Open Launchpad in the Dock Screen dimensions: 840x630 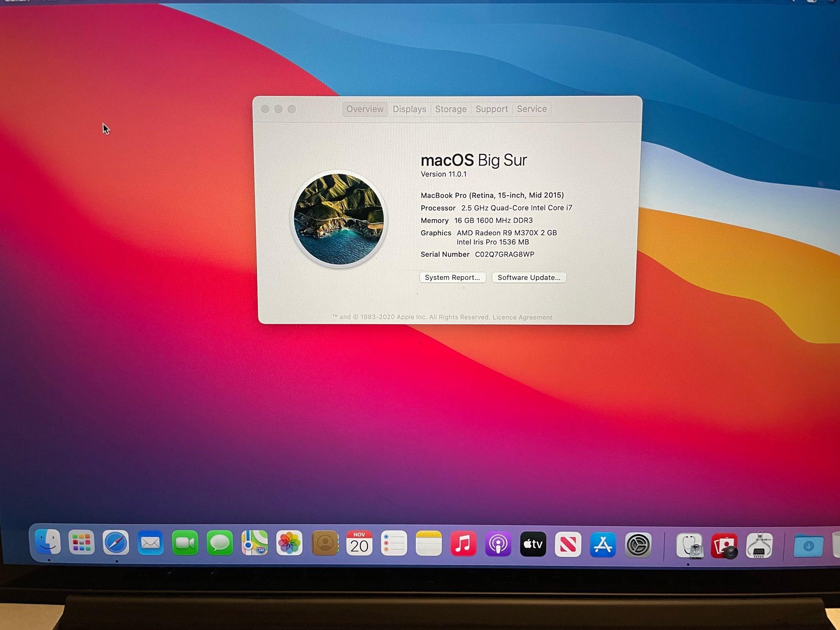coord(81,542)
